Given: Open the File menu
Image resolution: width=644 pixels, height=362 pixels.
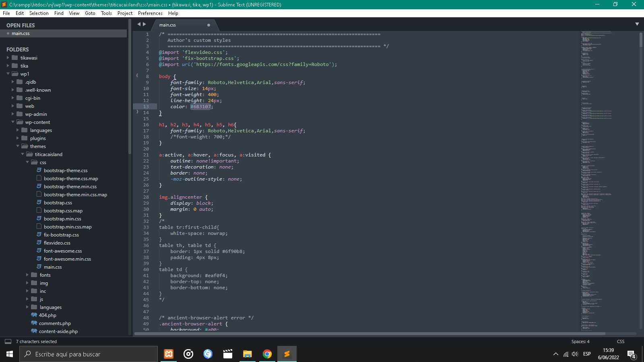Looking at the screenshot, I should click(x=6, y=13).
